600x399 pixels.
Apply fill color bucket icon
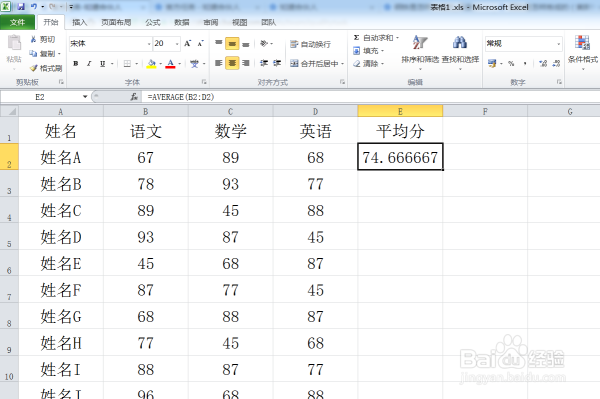152,64
